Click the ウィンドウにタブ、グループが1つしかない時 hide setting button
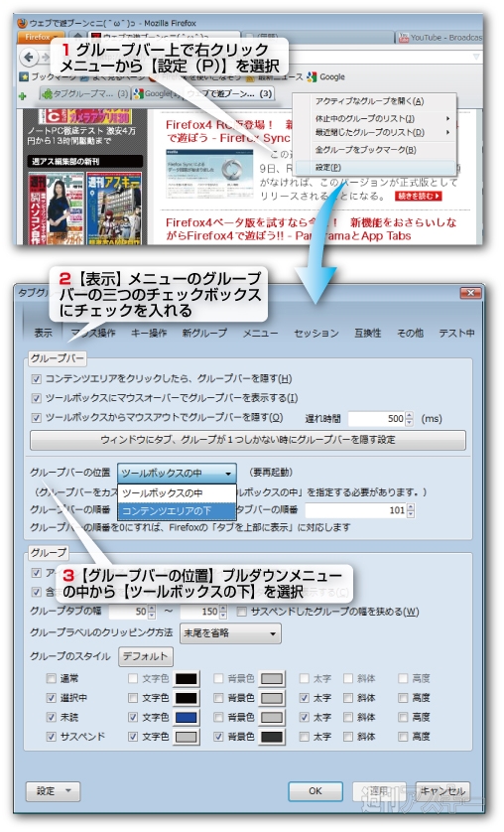 coord(247,440)
